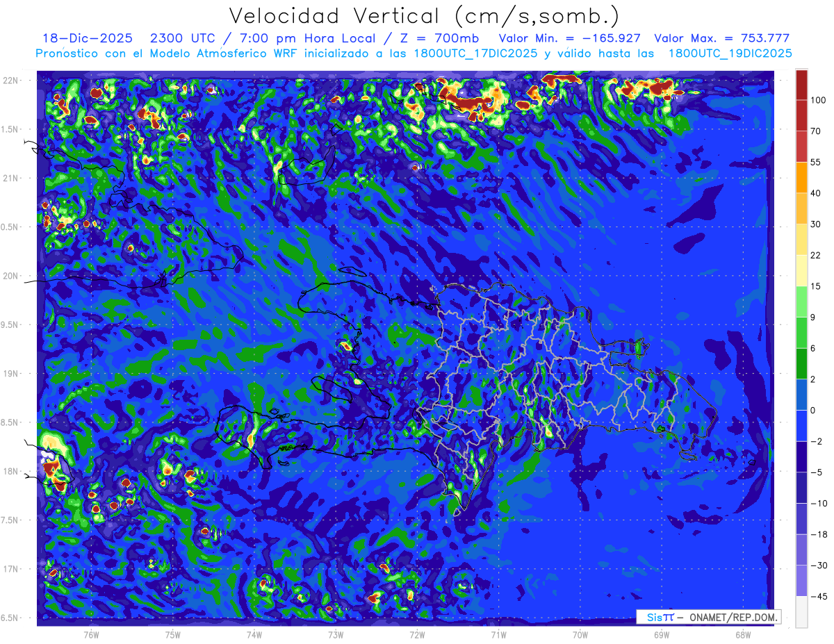Pick the bright blue band between -2 and 0

pos(801,425)
